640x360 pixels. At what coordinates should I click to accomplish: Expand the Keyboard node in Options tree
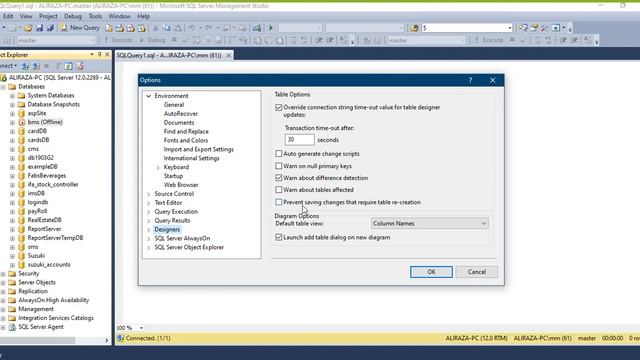click(x=158, y=167)
